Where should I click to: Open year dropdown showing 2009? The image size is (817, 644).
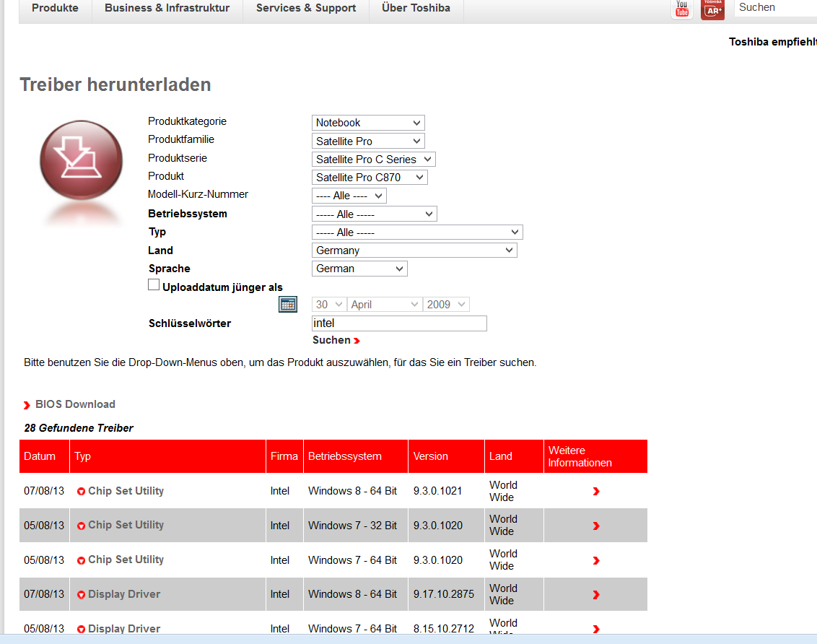click(x=446, y=304)
